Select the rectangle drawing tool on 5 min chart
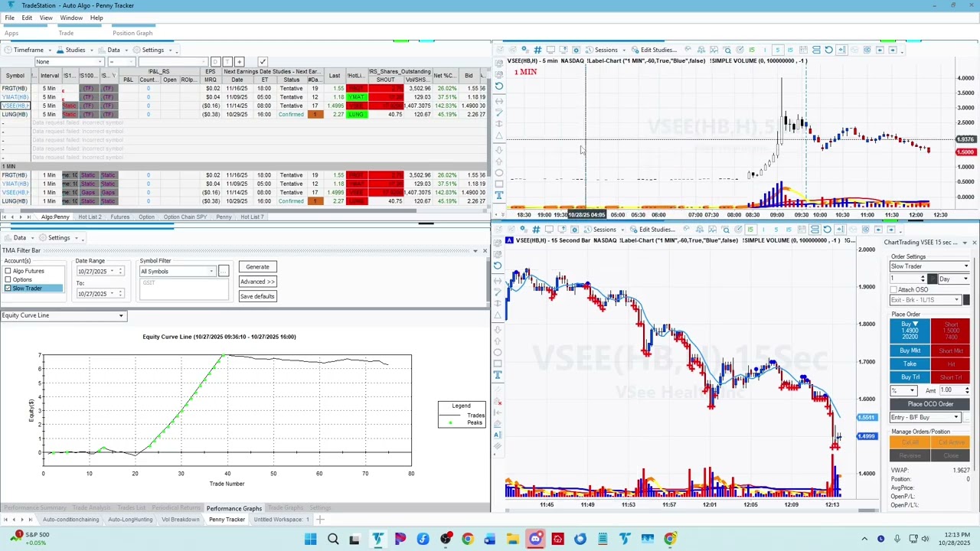 click(x=499, y=184)
